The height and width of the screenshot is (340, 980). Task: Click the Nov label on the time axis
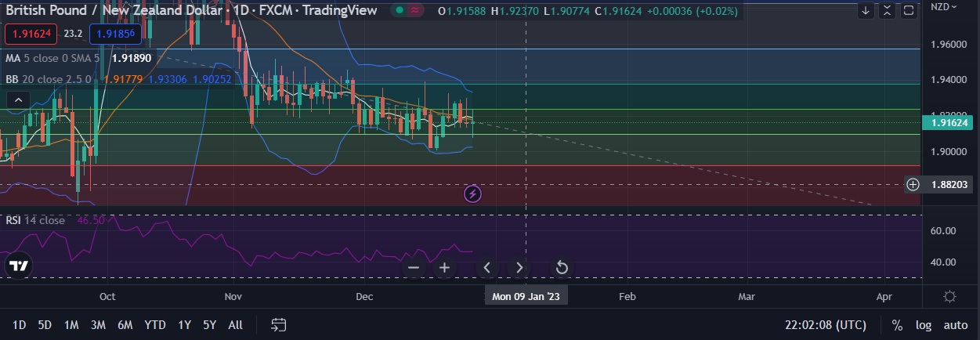pos(233,297)
